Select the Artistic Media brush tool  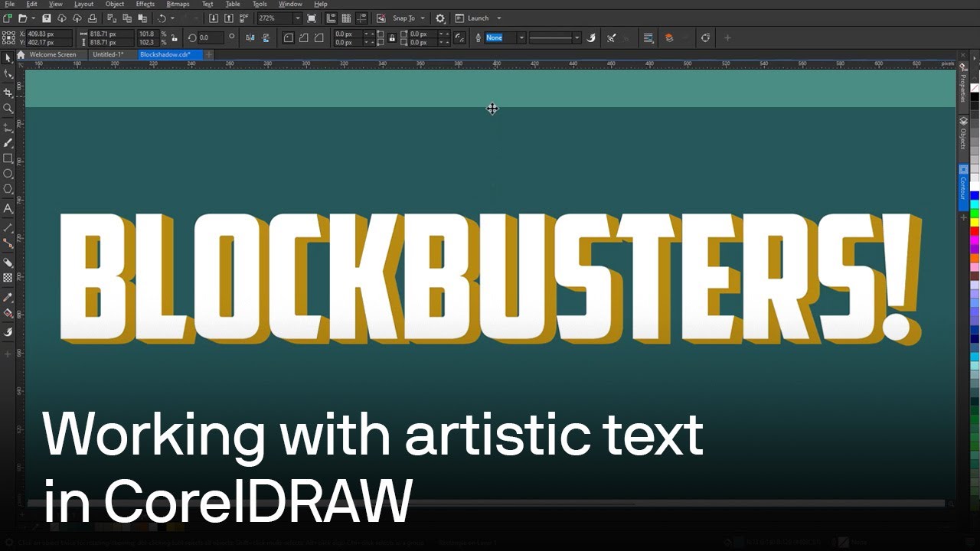pyautogui.click(x=8, y=143)
